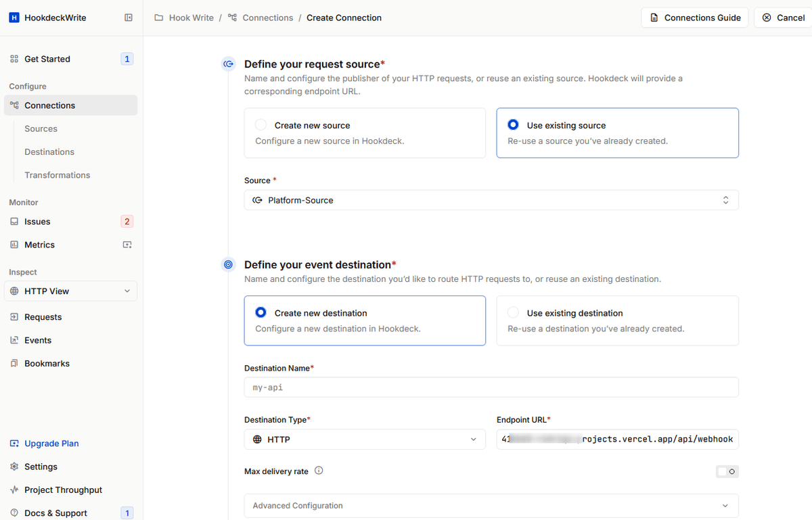Choose Use existing destination option
812x520 pixels.
click(x=513, y=312)
